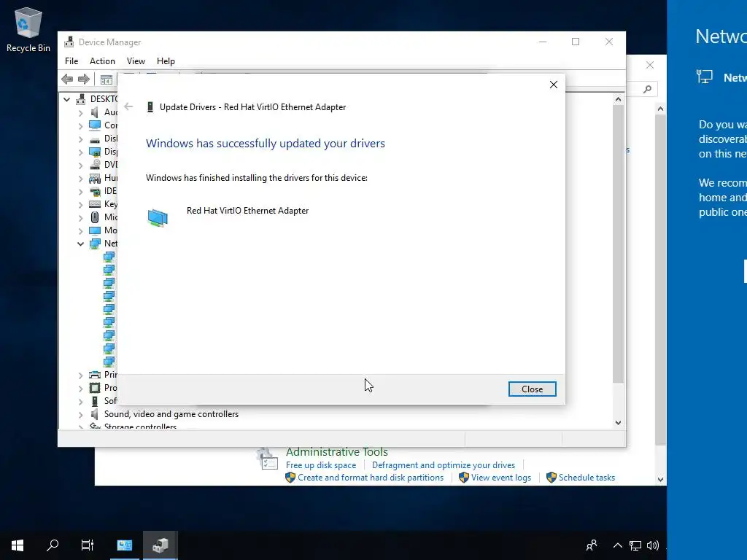Open the File menu in Device Manager
This screenshot has width=747, height=560.
(x=71, y=61)
